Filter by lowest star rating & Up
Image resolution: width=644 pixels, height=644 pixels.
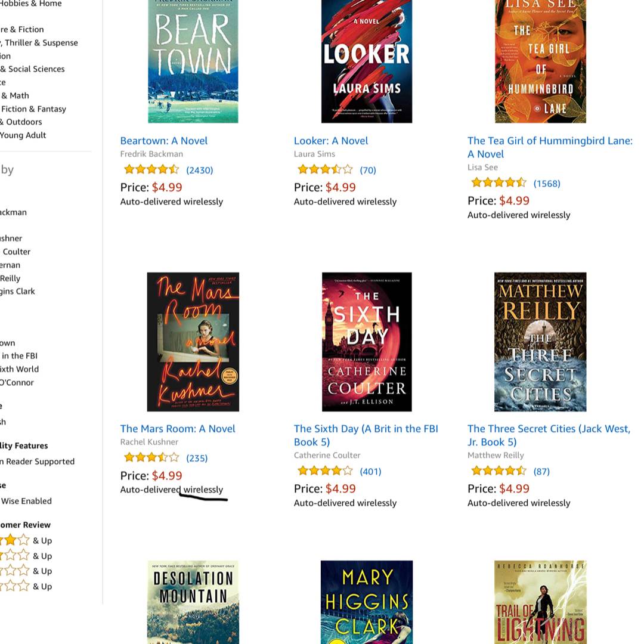[26, 586]
